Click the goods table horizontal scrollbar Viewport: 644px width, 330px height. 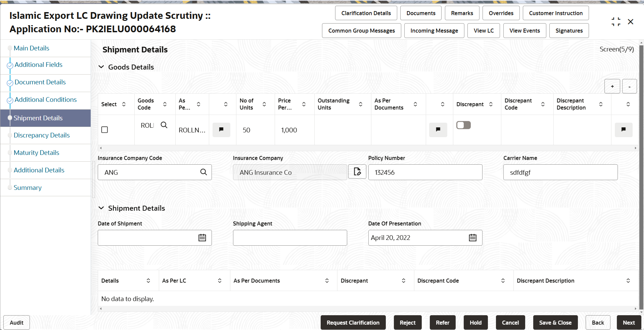point(368,148)
